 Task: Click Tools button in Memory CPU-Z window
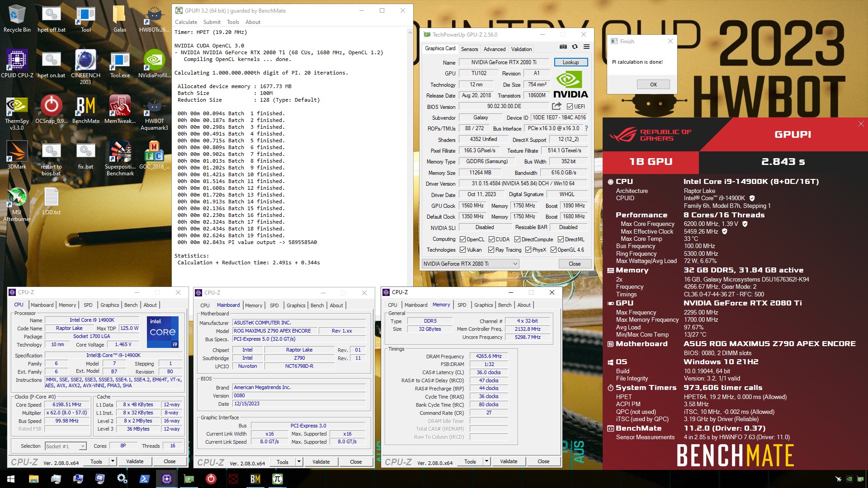pos(470,461)
